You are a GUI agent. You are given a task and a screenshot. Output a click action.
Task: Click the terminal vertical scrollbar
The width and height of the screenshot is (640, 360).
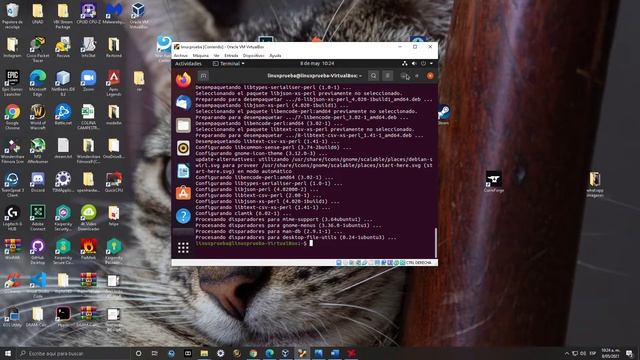[x=436, y=242]
